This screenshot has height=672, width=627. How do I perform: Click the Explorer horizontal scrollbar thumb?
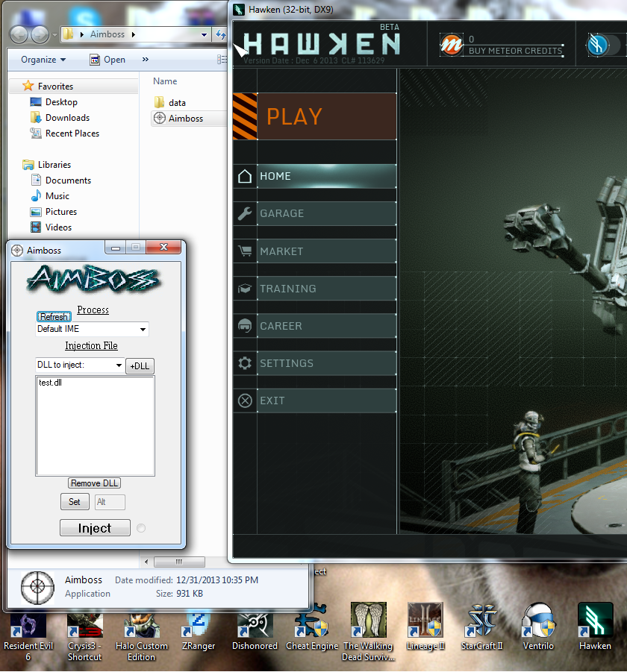(x=179, y=562)
